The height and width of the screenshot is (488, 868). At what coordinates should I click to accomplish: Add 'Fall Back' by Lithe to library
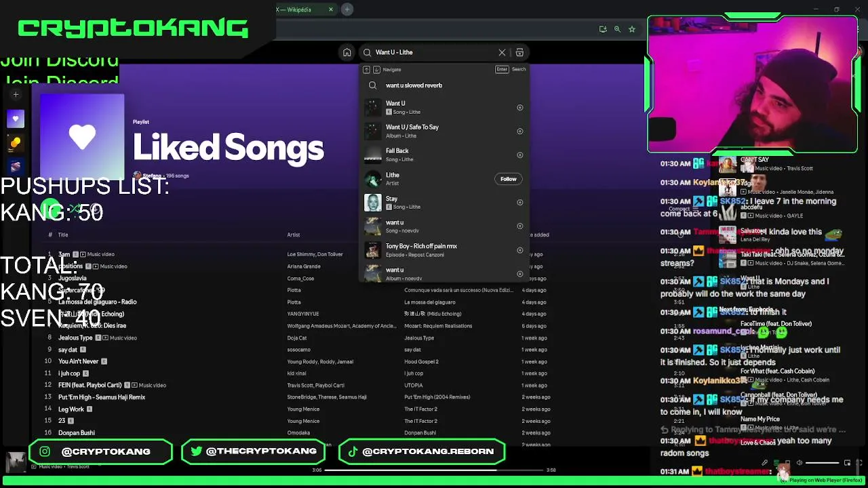tap(520, 155)
